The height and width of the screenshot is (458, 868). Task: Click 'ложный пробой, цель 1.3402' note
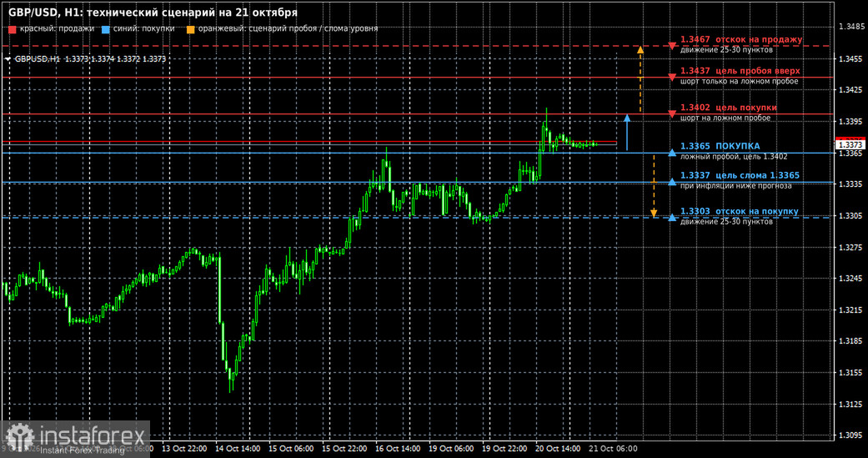click(x=734, y=157)
